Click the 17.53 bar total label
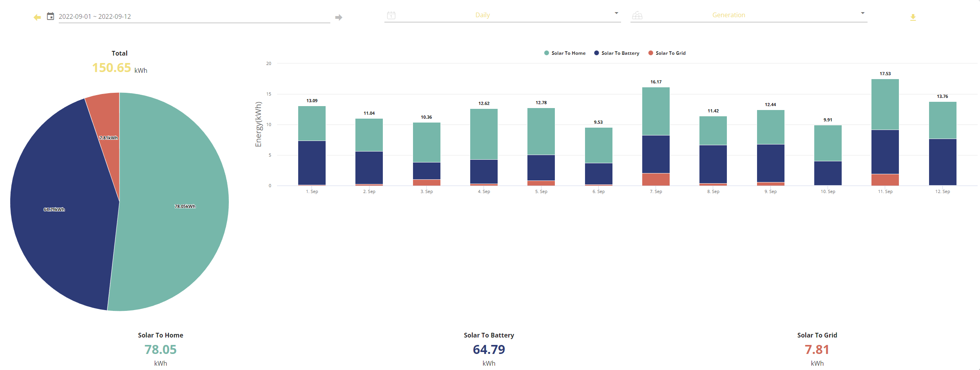Image resolution: width=980 pixels, height=370 pixels. [x=885, y=74]
